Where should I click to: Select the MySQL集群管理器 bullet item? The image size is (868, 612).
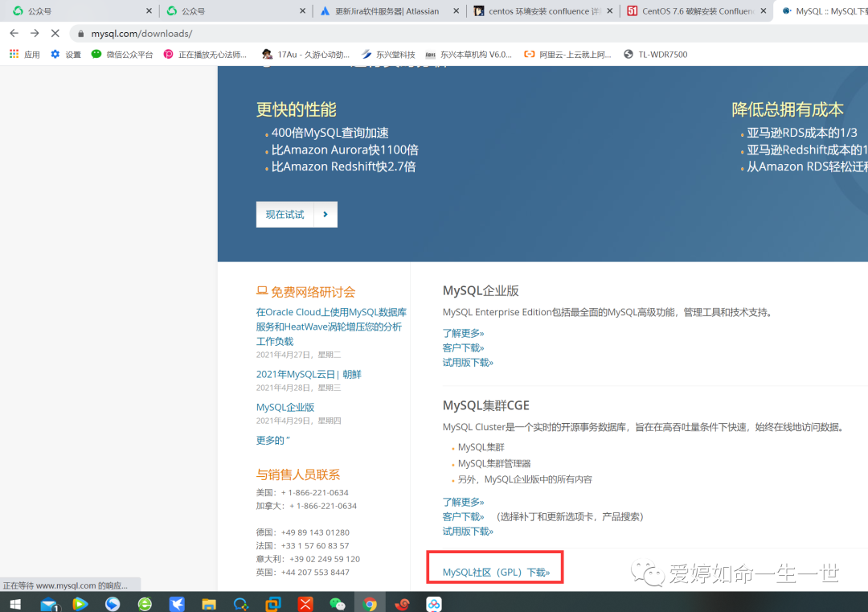[493, 463]
